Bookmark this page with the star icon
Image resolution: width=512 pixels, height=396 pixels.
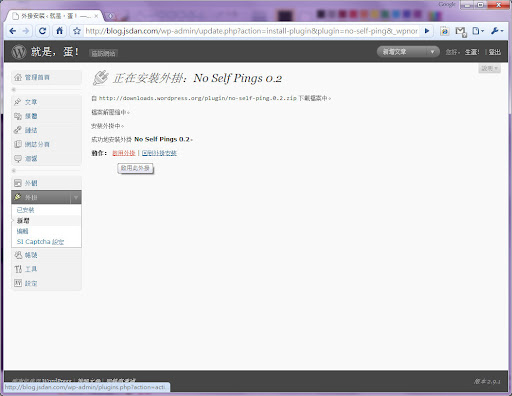(x=77, y=31)
